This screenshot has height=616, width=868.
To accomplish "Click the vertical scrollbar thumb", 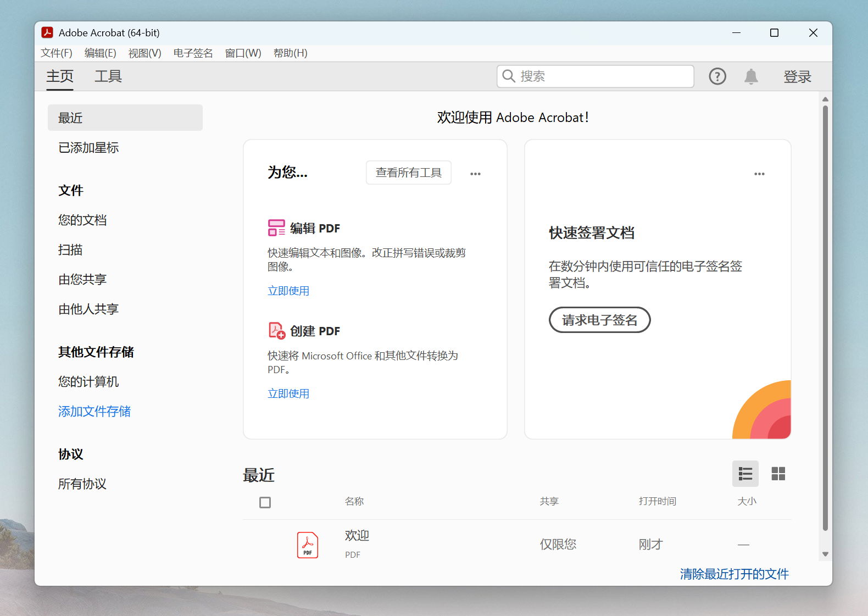I will click(825, 318).
